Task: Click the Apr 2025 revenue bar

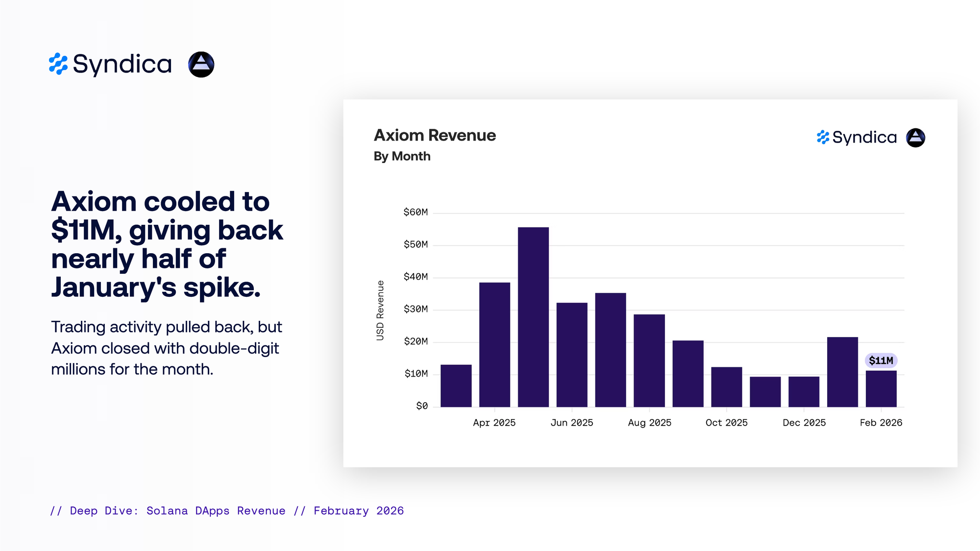Action: click(494, 344)
